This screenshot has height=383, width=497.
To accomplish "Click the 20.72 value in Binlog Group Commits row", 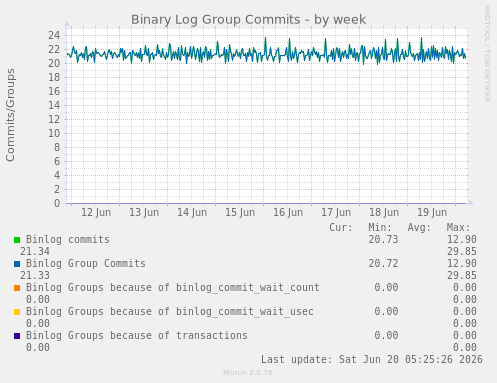I will (x=383, y=264).
